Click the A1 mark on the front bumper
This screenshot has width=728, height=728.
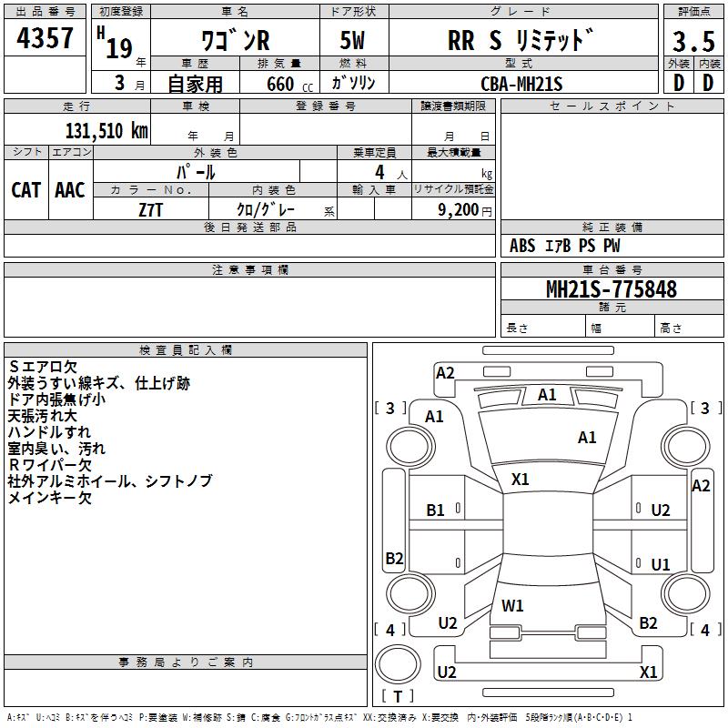click(547, 395)
